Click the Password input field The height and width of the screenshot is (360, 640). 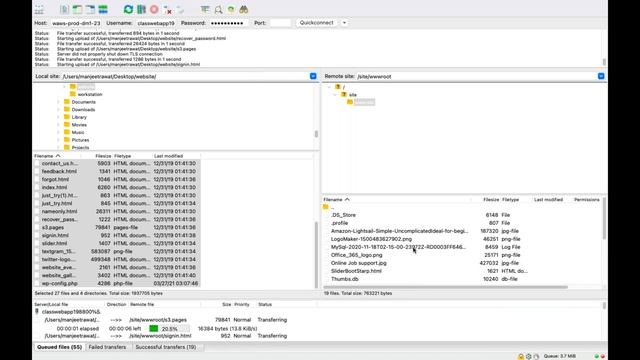click(228, 23)
